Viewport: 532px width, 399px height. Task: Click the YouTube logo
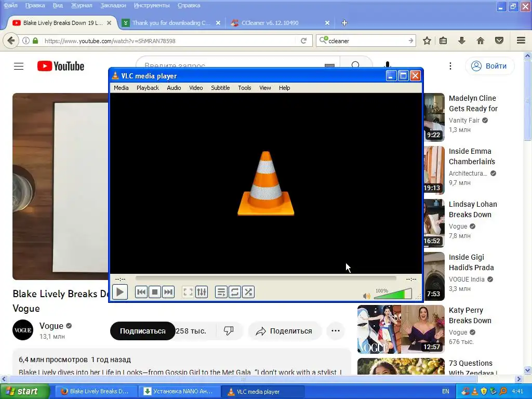pos(61,66)
